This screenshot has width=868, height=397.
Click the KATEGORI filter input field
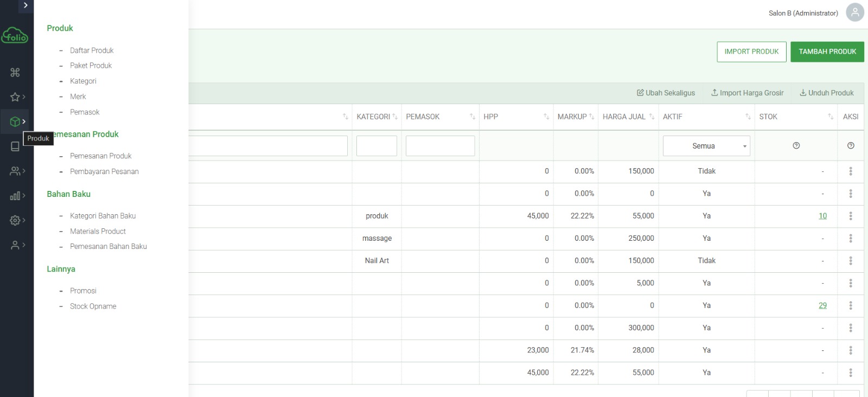[x=376, y=146]
